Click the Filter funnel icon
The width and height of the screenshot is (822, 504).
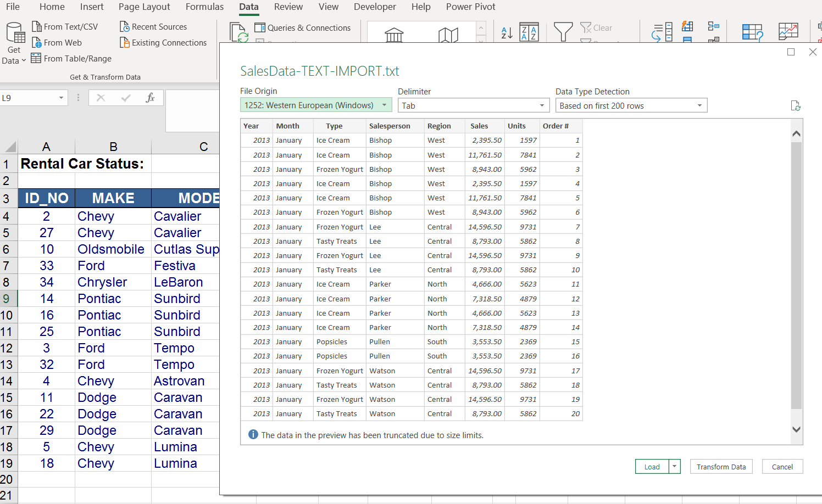(x=563, y=32)
